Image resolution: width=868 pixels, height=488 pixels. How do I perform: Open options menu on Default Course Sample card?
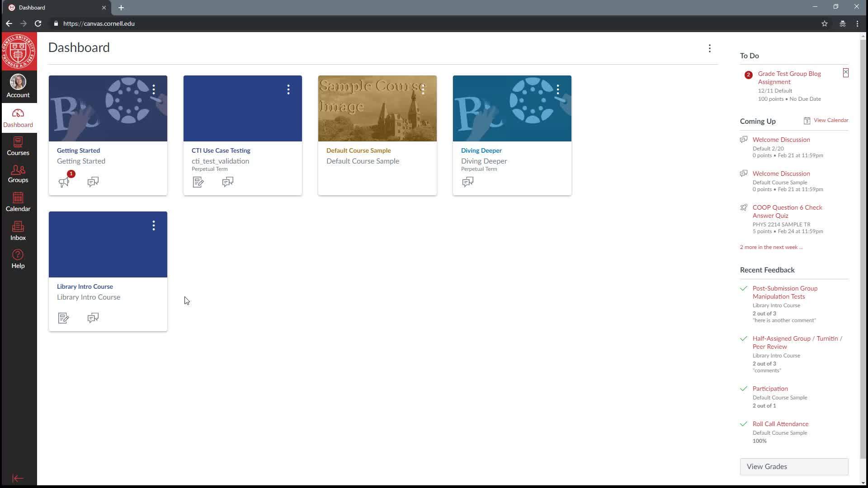click(423, 90)
